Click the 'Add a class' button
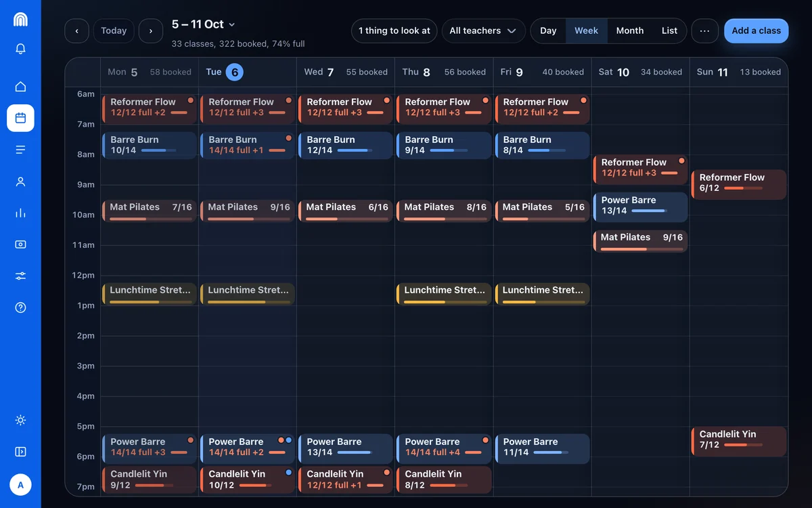 (x=756, y=30)
